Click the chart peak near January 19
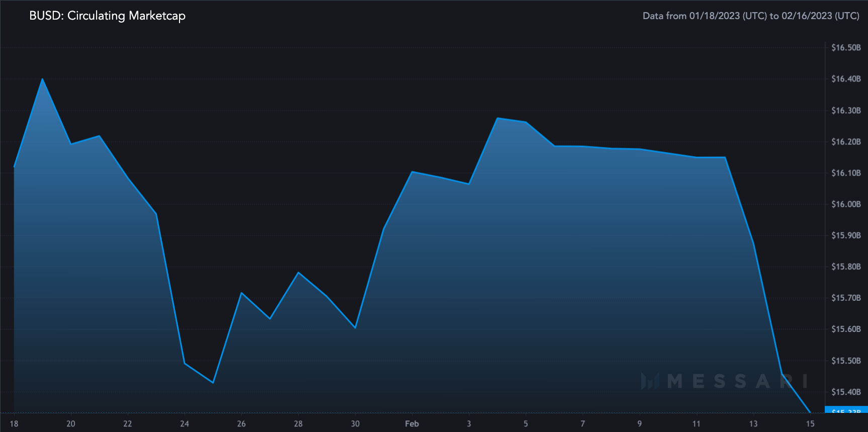The height and width of the screenshot is (432, 868). click(x=42, y=79)
